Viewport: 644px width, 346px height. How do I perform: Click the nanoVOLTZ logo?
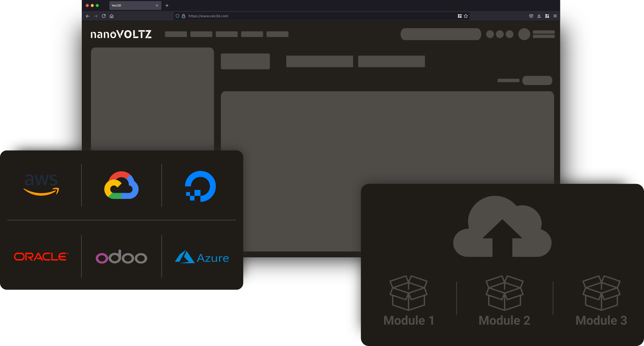tap(121, 34)
